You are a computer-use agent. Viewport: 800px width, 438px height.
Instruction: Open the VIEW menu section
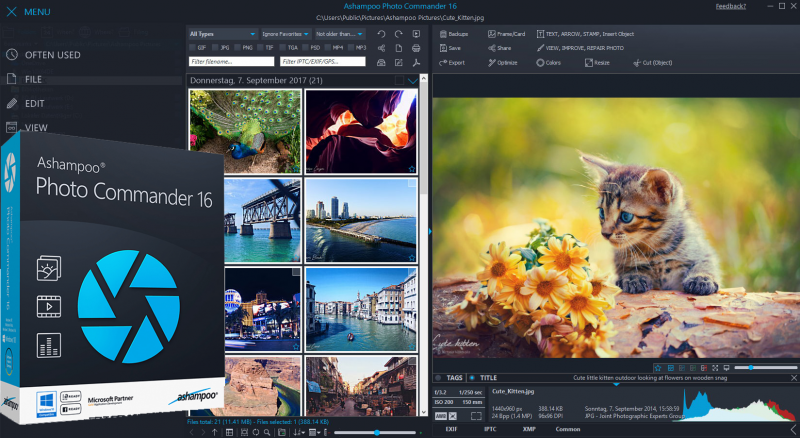[27, 127]
